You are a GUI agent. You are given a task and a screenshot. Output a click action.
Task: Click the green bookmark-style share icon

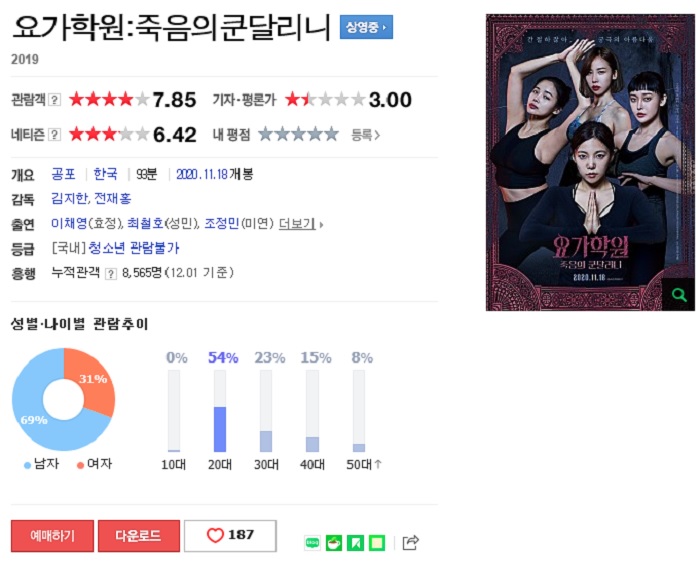click(x=355, y=543)
